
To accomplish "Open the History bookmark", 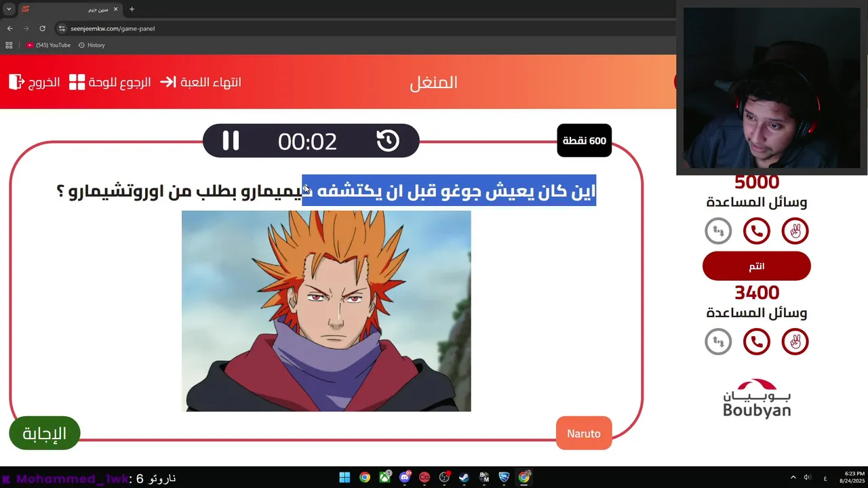I will 92,45.
